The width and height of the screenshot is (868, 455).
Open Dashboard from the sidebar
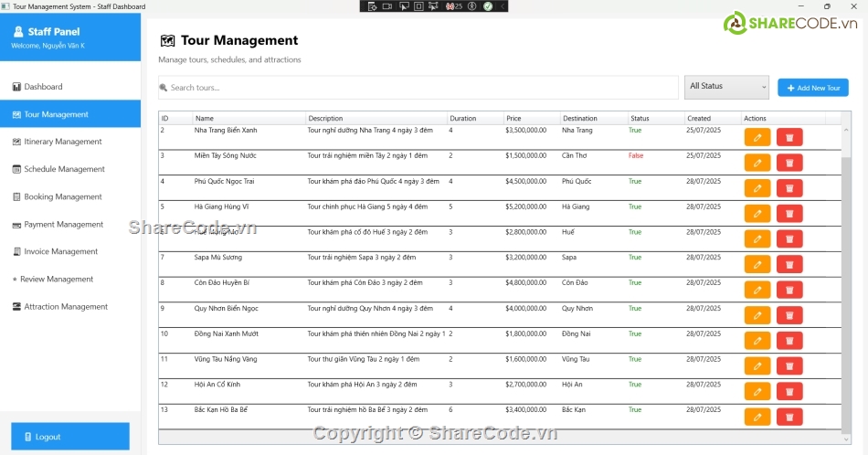[43, 87]
